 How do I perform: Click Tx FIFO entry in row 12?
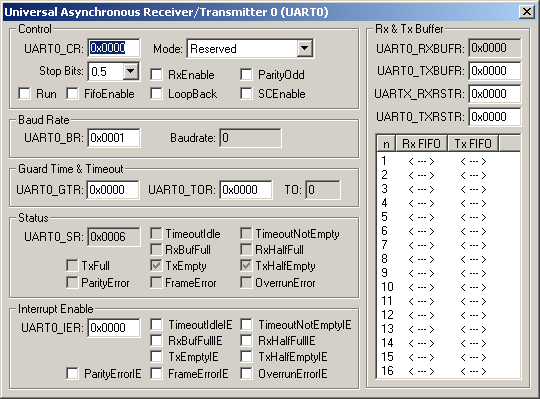pyautogui.click(x=473, y=315)
